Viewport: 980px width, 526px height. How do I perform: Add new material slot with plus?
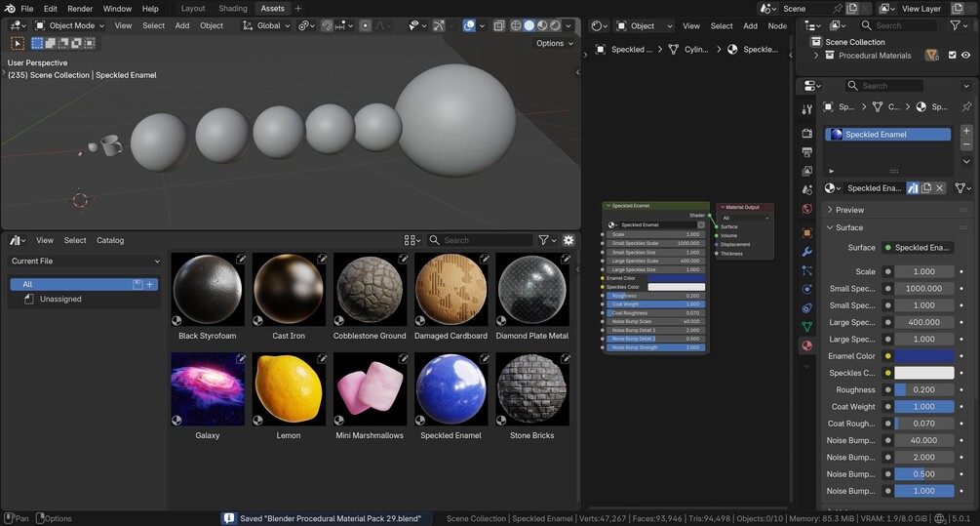pyautogui.click(x=966, y=132)
